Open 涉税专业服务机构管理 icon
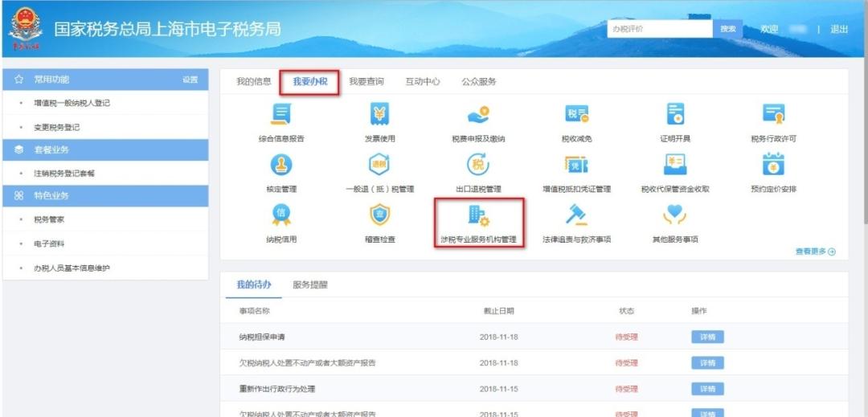The image size is (868, 417). [478, 215]
